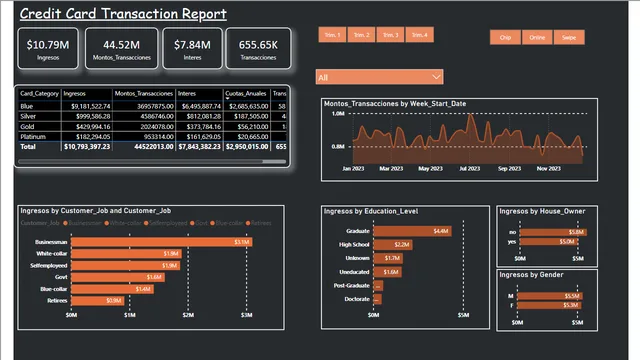The height and width of the screenshot is (360, 640).
Task: Filter by Trim. 4 quarter button
Action: pyautogui.click(x=420, y=35)
